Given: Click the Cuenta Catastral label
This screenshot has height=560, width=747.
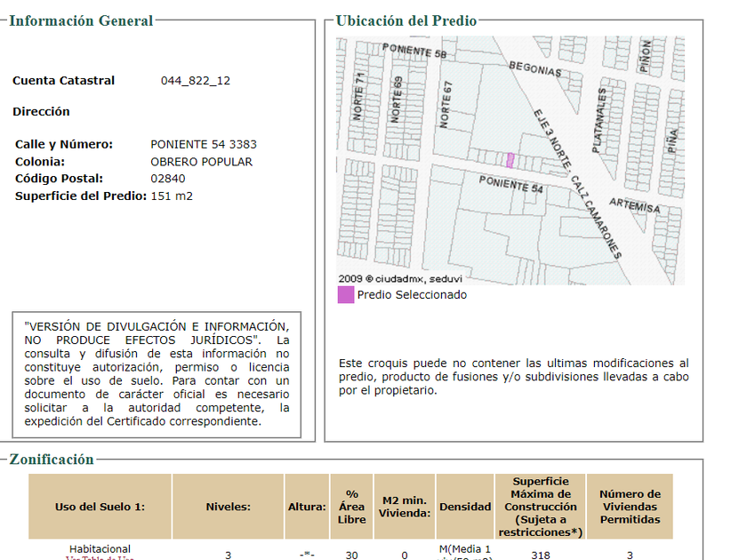Looking at the screenshot, I should click(63, 81).
